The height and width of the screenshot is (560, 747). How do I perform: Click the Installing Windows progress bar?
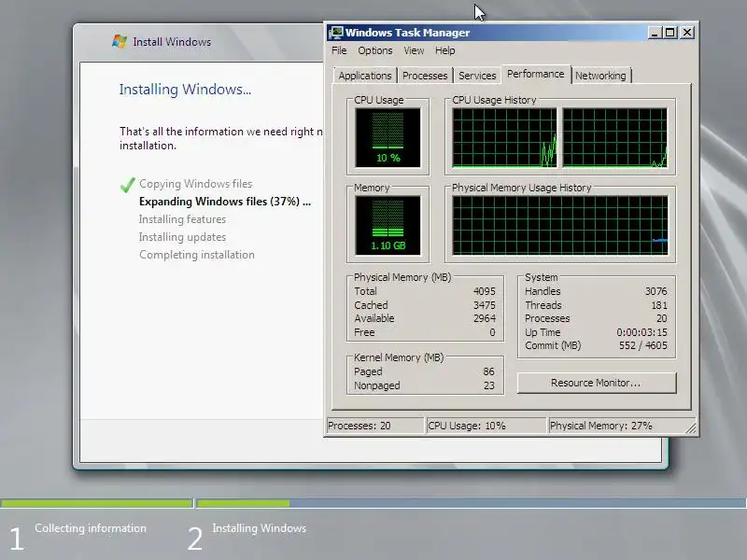472,503
